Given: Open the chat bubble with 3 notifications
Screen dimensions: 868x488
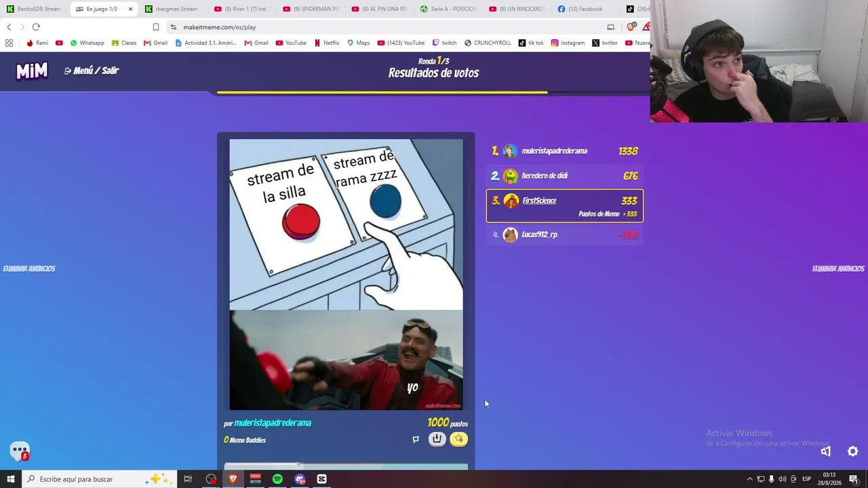Looking at the screenshot, I should coord(20,451).
